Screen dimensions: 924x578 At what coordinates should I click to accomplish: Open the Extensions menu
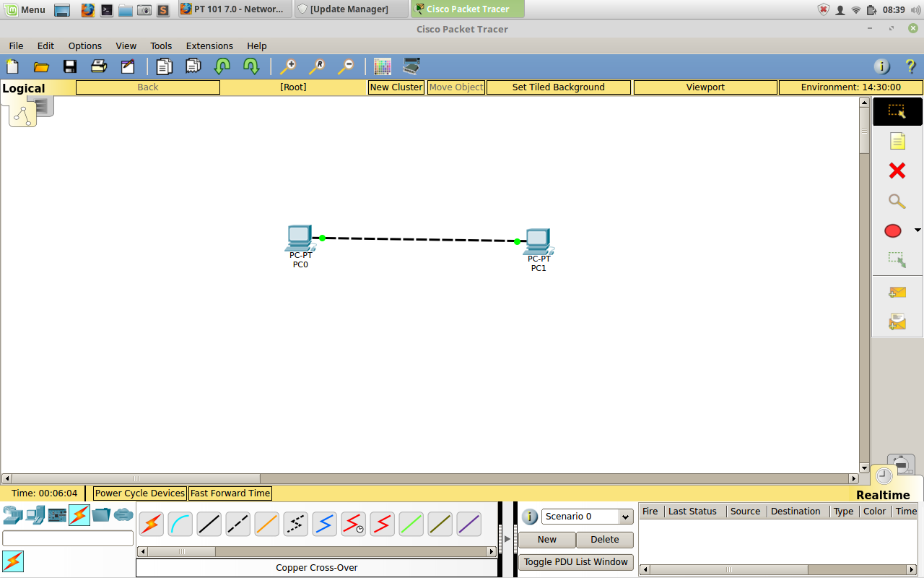click(x=209, y=46)
